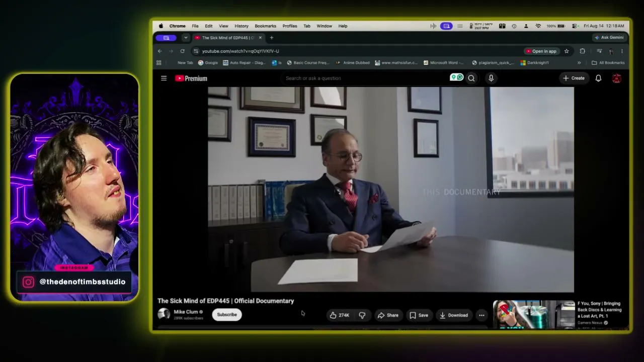This screenshot has height=362, width=644.
Task: Reload the YouTube page
Action: point(182,51)
